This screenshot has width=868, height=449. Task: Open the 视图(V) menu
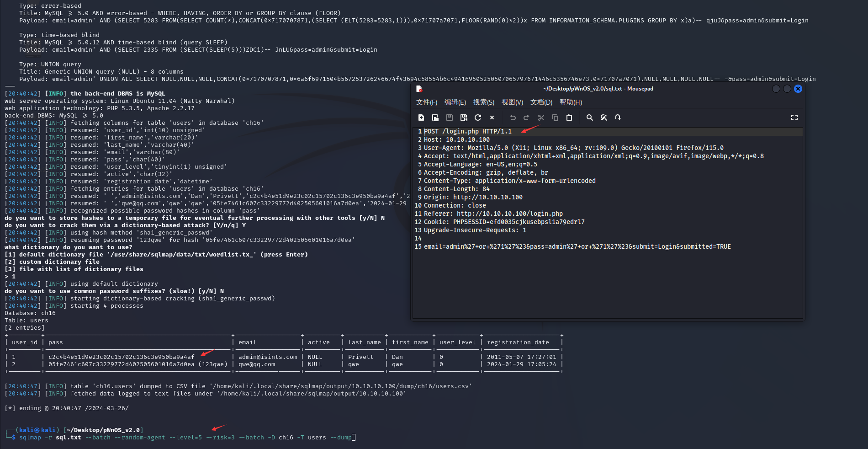[x=512, y=102]
